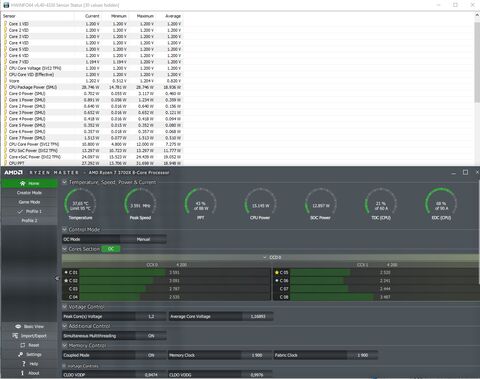This screenshot has width=480, height=379.
Task: Toggle the Cores Section checkbox
Action: click(x=65, y=249)
